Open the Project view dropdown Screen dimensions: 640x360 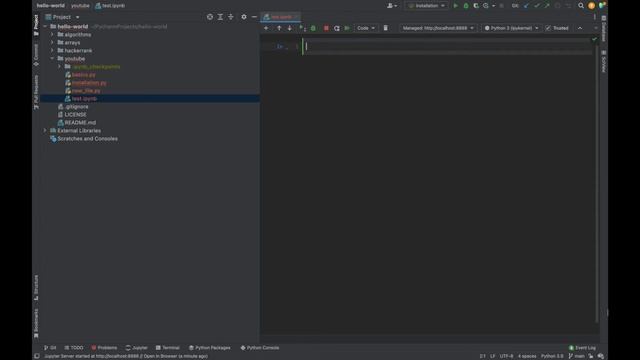[62, 17]
